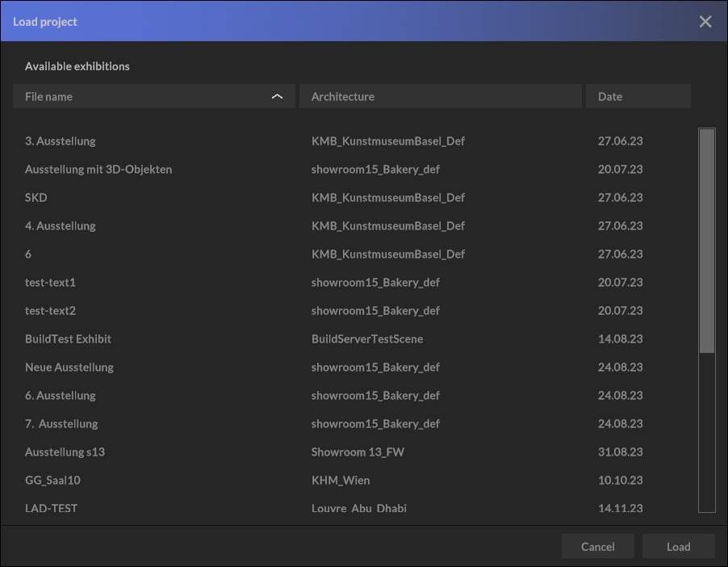
Task: Pick the exhibition named '6'
Action: pyautogui.click(x=29, y=254)
